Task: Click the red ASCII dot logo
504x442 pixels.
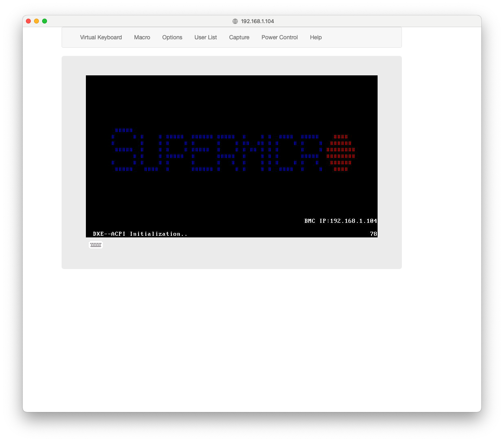Action: click(341, 153)
